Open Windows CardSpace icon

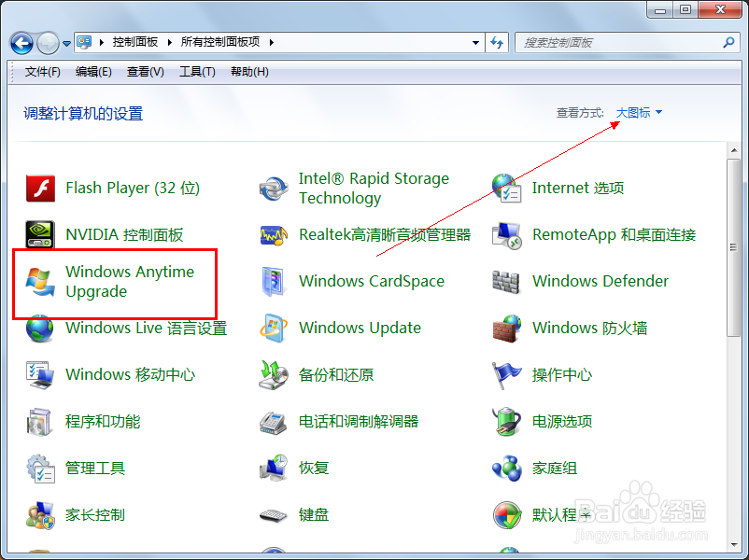point(274,281)
